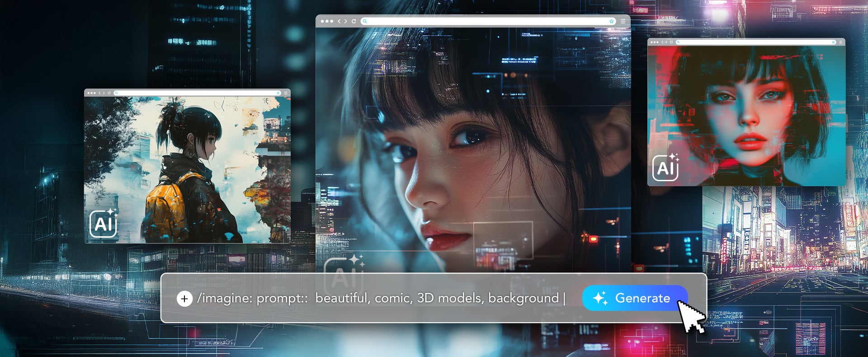Click star icon in red-teal portrait window
The height and width of the screenshot is (357, 868).
click(x=833, y=42)
